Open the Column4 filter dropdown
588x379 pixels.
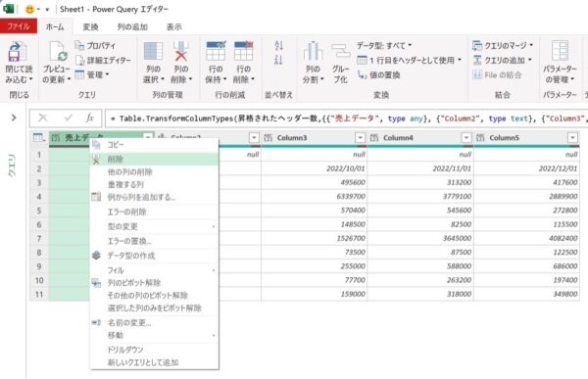coord(466,138)
